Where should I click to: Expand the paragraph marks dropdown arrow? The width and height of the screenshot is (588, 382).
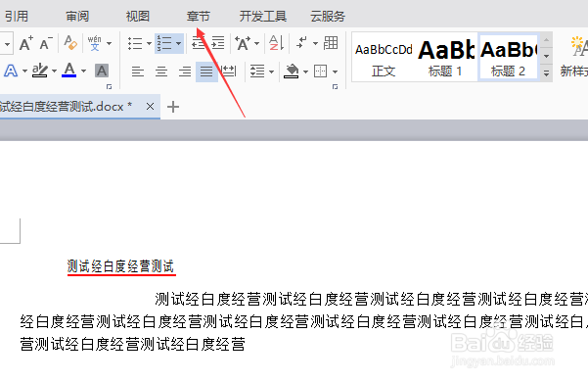[315, 43]
